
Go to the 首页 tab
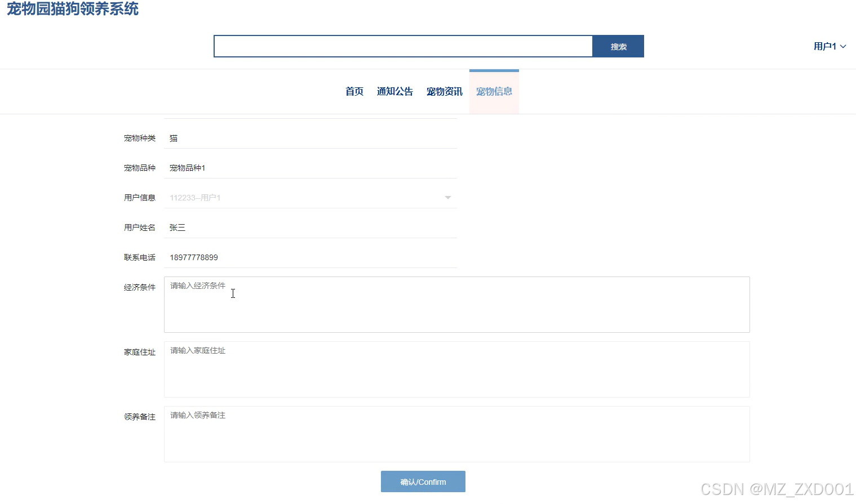pos(354,91)
